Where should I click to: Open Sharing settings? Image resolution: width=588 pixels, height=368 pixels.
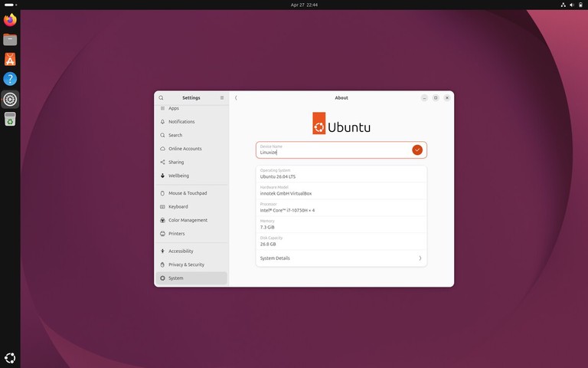coord(191,163)
